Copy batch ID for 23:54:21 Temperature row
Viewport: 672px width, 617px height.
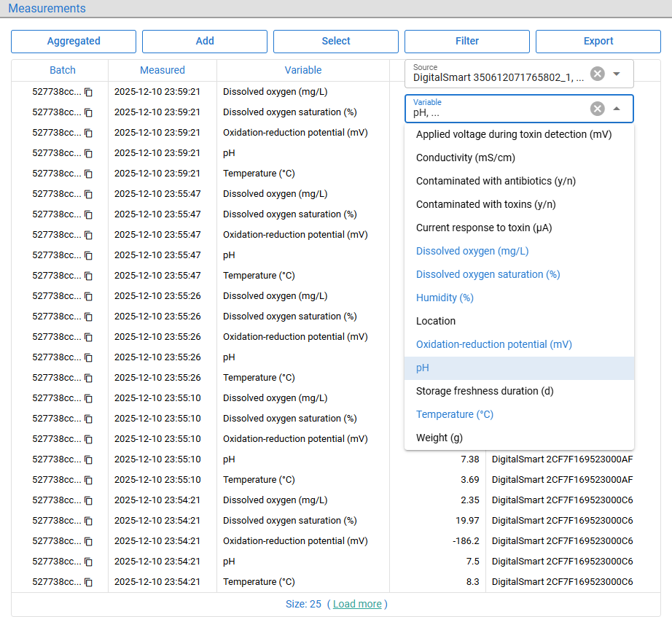pos(88,582)
